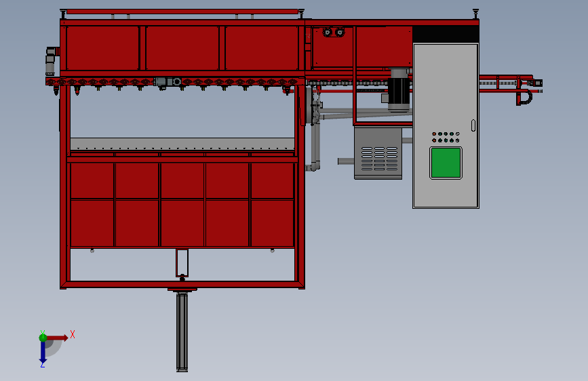
Task: Select the gray perforated tray inside the frame
Action: (182, 144)
